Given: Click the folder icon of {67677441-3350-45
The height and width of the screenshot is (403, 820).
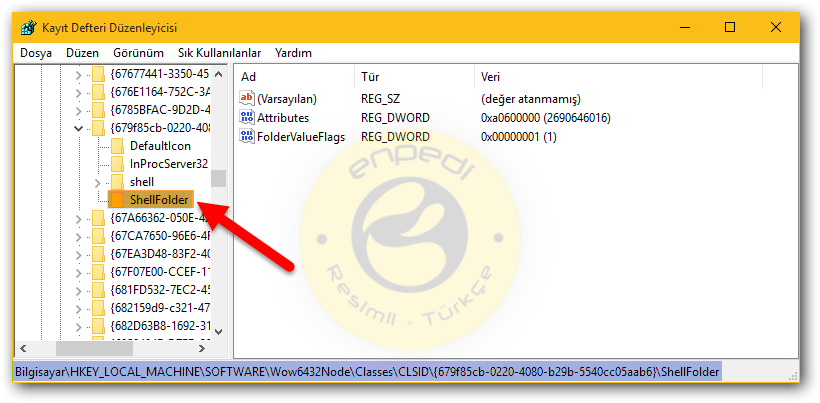Looking at the screenshot, I should click(98, 75).
